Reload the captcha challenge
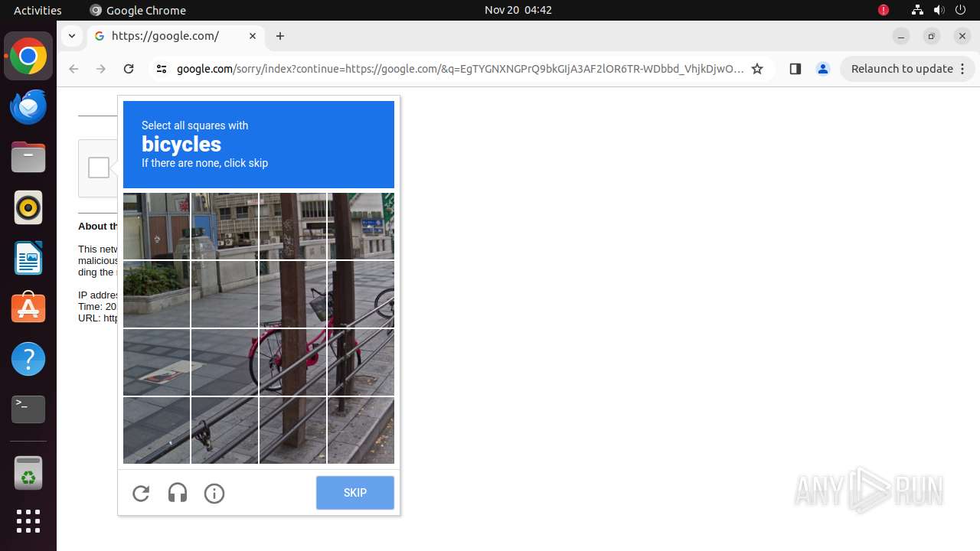This screenshot has width=980, height=551. 141,494
